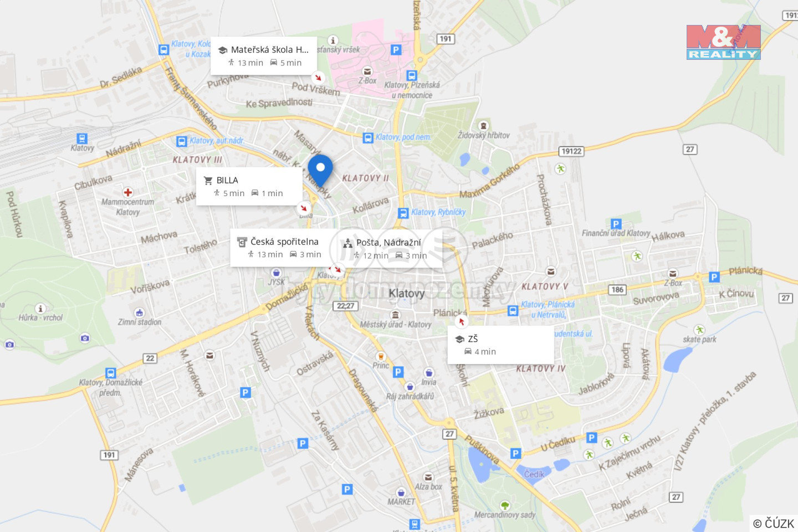Click the Klatovy, pod nem. bus stop icon
The height and width of the screenshot is (532, 798).
click(368, 137)
